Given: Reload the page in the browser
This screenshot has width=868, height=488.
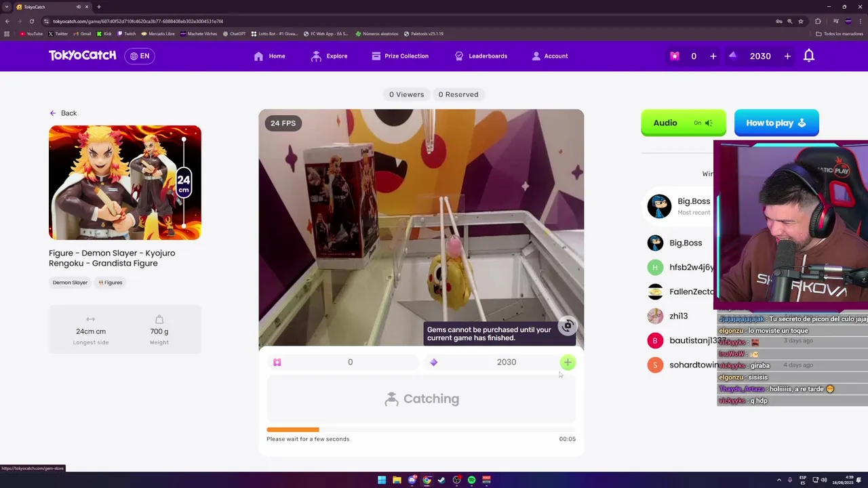Looking at the screenshot, I should (x=31, y=21).
